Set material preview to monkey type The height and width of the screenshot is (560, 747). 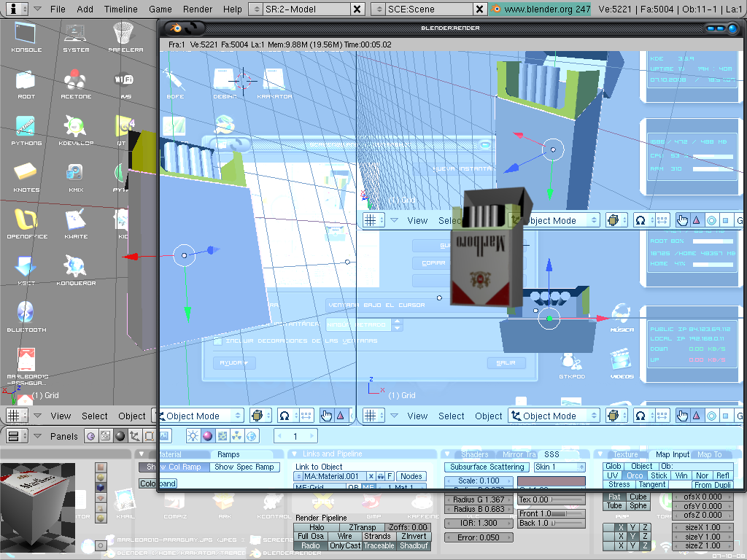(101, 497)
